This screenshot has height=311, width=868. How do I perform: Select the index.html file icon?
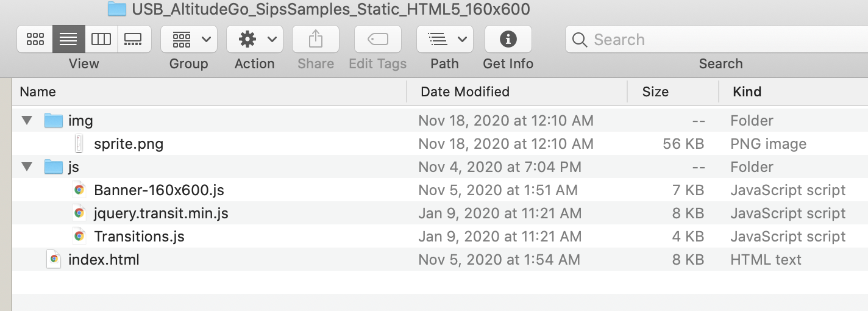[54, 260]
